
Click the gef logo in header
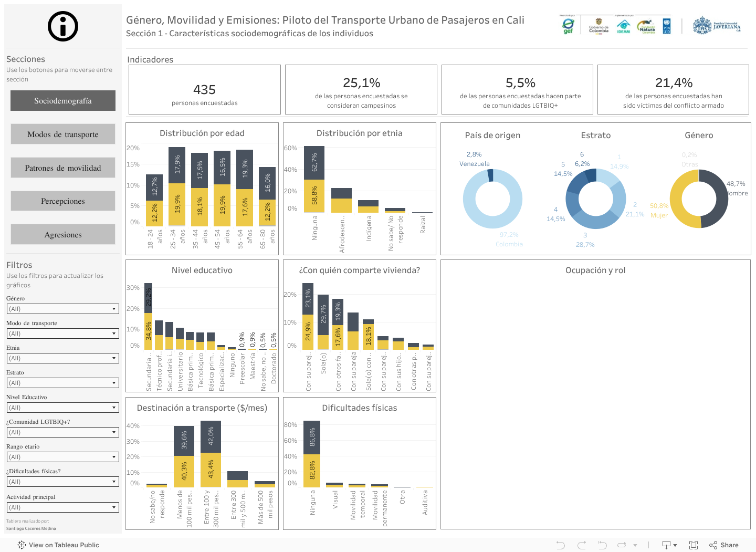568,26
